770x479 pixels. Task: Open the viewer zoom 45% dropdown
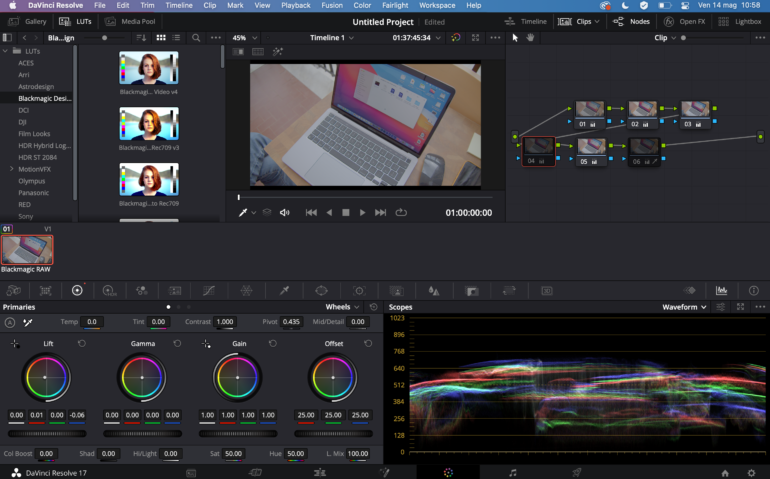(245, 38)
